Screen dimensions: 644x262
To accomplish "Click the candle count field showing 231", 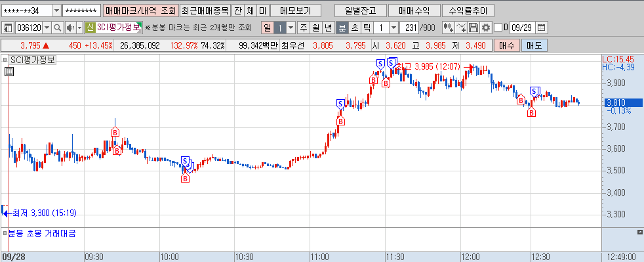I will click(x=409, y=28).
